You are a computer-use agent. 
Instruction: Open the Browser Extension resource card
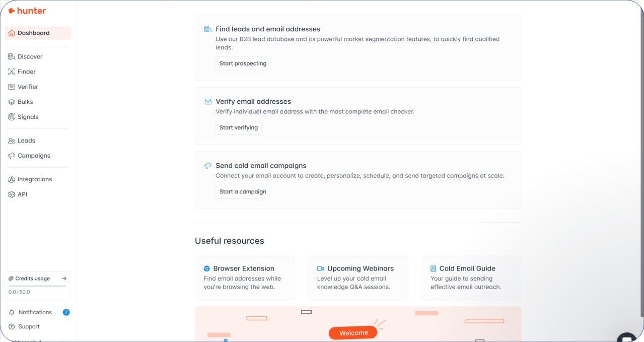(x=245, y=278)
